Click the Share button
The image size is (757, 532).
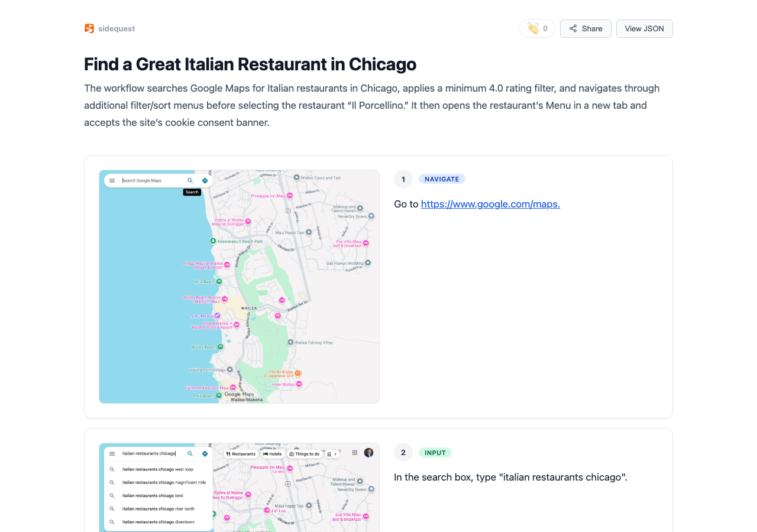[x=585, y=28]
